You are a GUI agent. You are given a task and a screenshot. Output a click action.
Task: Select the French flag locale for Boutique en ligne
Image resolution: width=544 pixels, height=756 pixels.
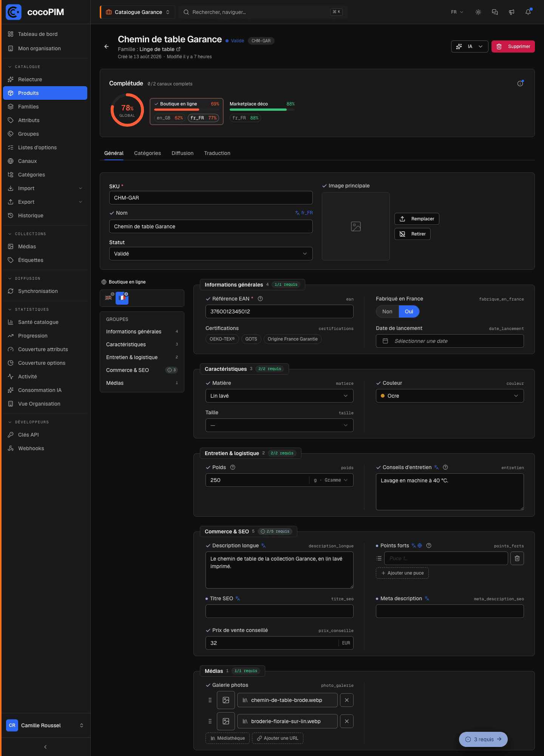tap(122, 298)
